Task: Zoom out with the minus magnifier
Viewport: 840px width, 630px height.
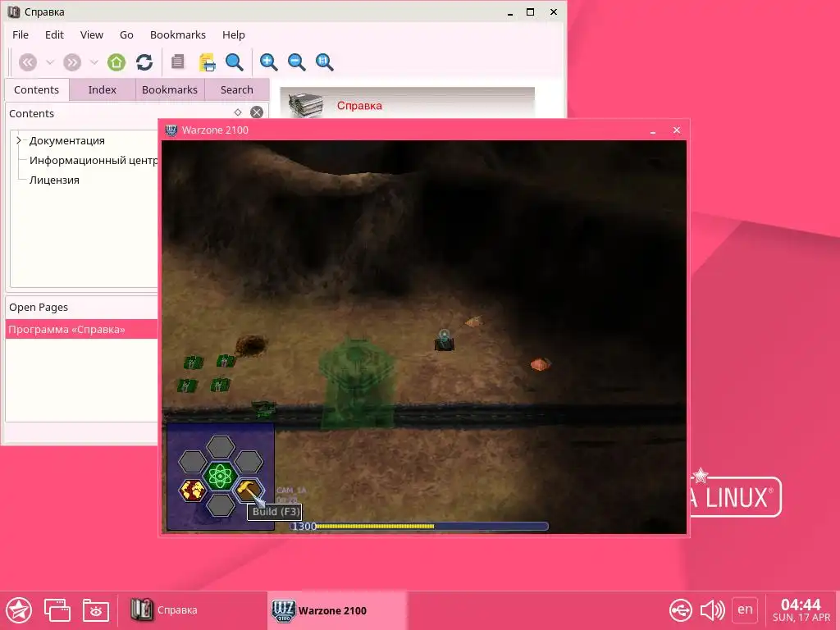Action: 296,62
